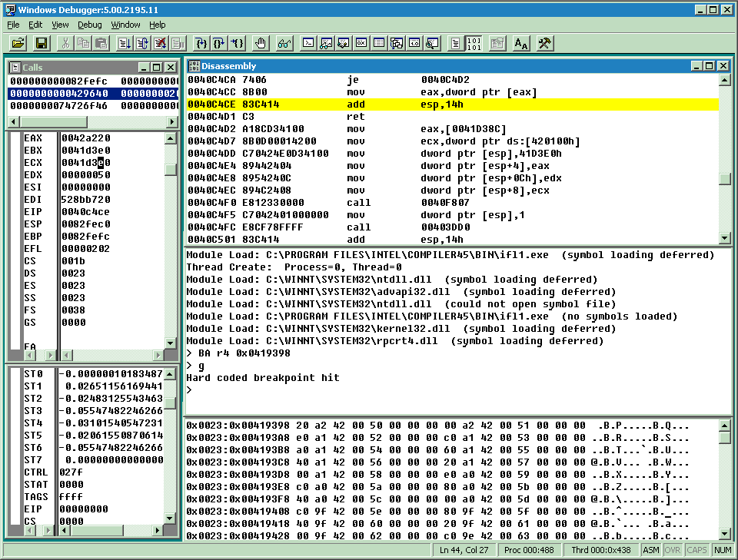Open the File menu
Screen dimensions: 738x560
[13, 25]
